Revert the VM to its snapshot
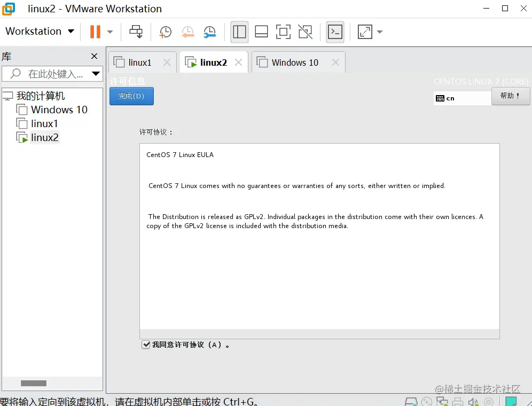This screenshot has width=532, height=406. [x=187, y=32]
